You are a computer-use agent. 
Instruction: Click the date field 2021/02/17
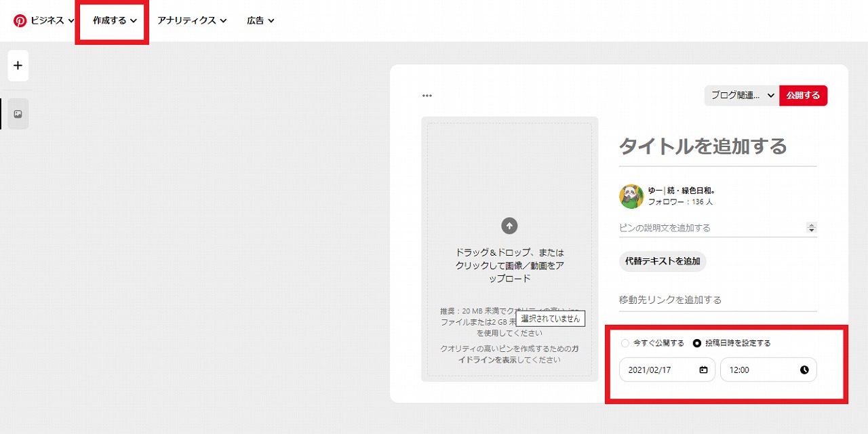pyautogui.click(x=667, y=370)
